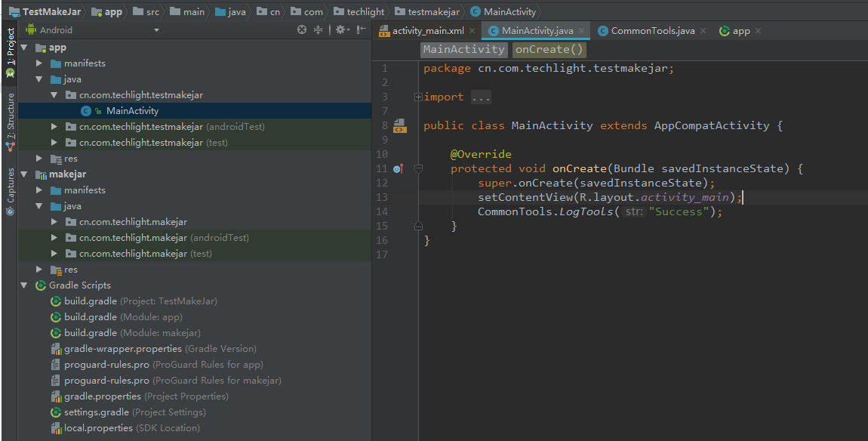Screen dimensions: 868x441
Task: Open the 1: Project side tab
Action: pyautogui.click(x=10, y=52)
